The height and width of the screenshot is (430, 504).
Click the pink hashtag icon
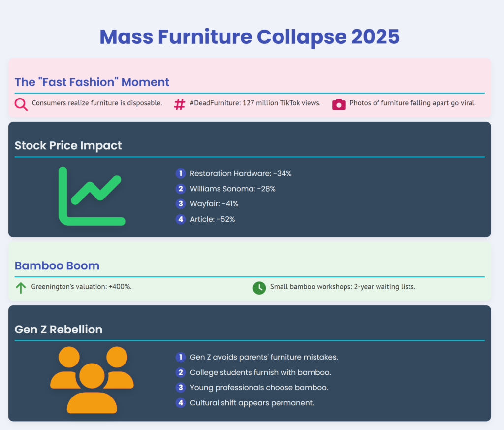[x=180, y=104]
